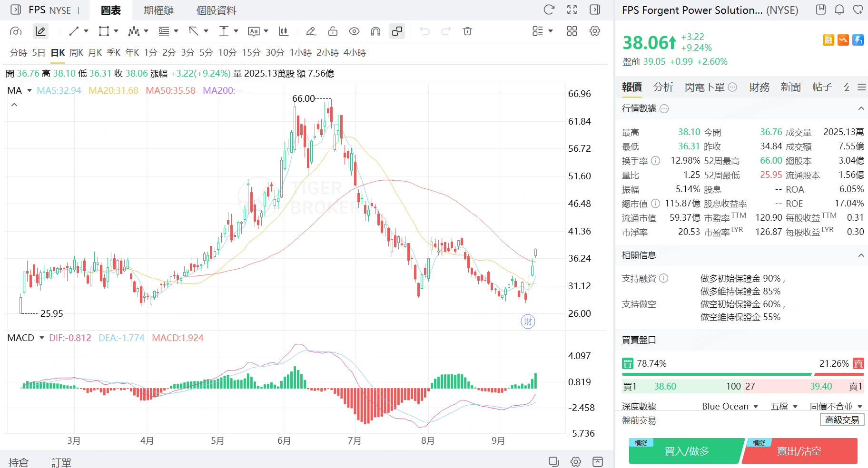Open the 新聞 tab

point(791,87)
